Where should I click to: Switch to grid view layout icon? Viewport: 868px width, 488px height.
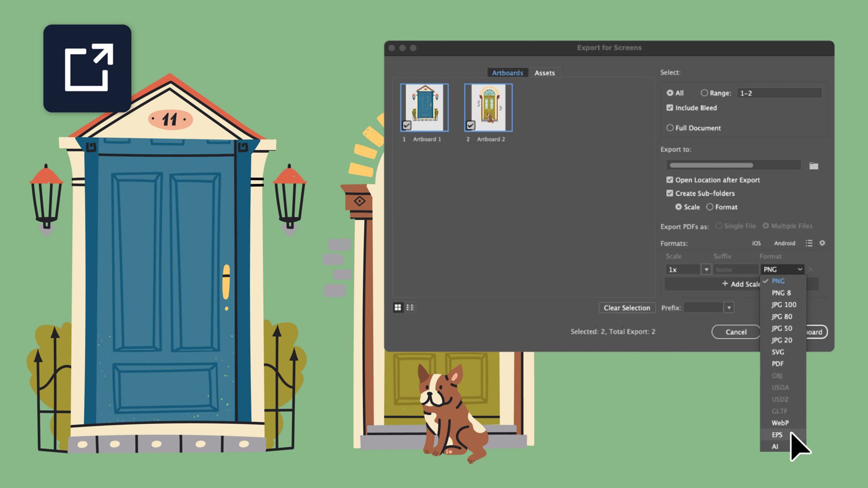pos(398,307)
